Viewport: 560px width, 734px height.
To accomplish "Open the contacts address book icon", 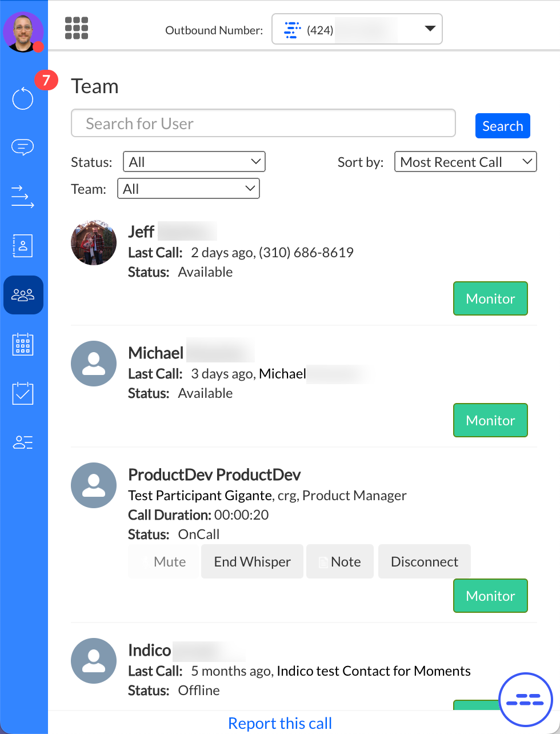I will (x=23, y=245).
